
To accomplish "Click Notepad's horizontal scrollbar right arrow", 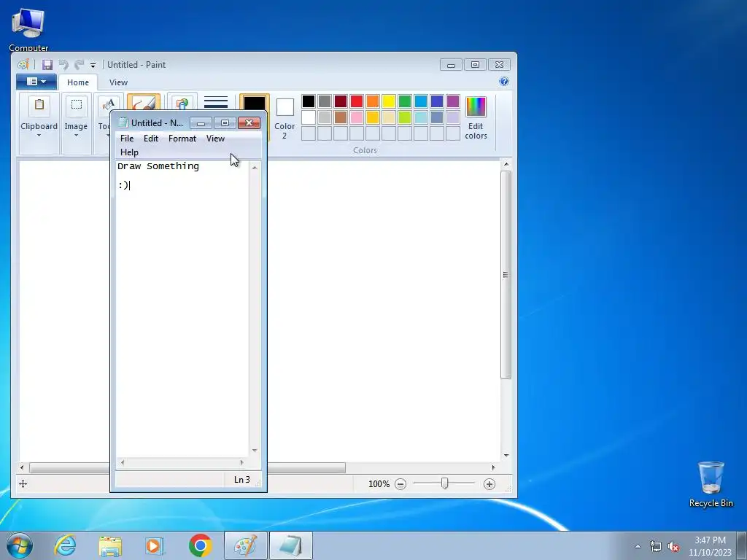I will [242, 462].
